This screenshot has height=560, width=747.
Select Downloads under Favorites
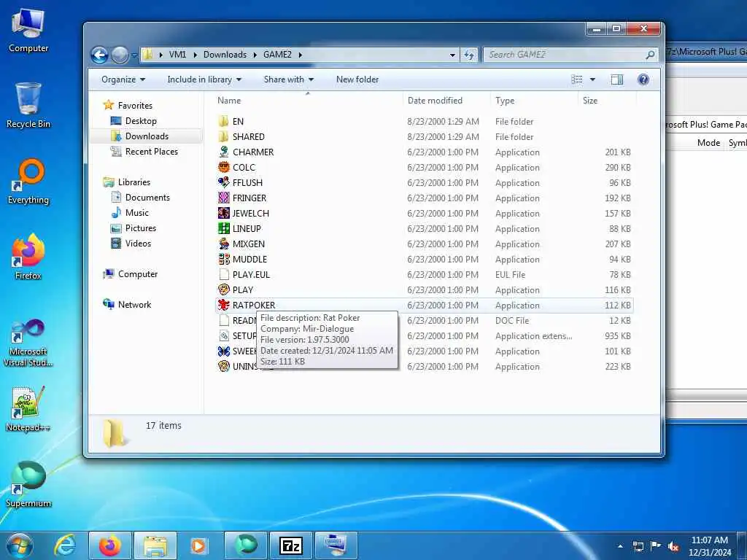tap(147, 136)
